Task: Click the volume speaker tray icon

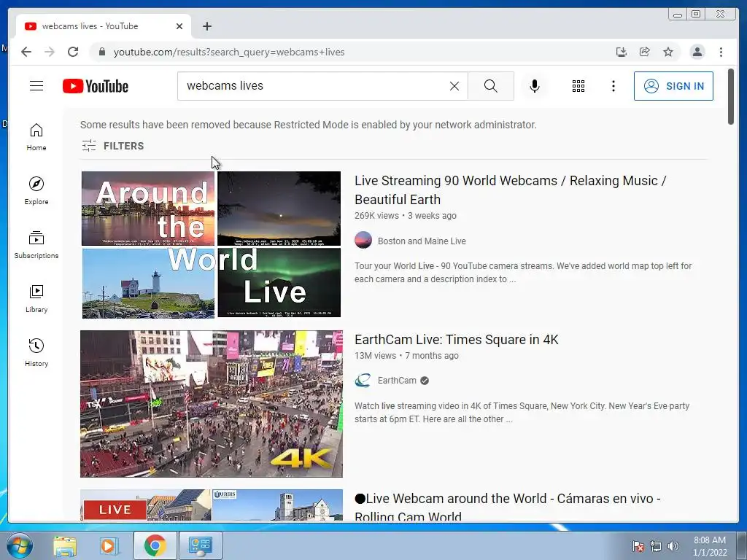Action: pyautogui.click(x=673, y=546)
